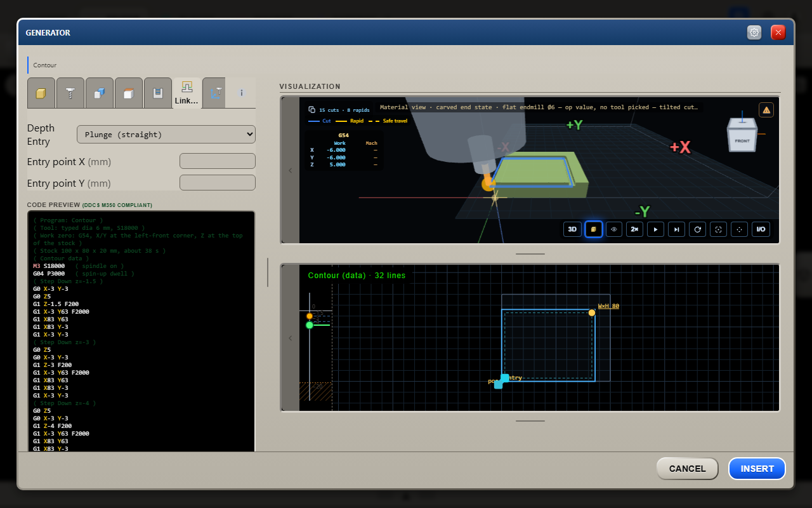Step forward in the simulation
This screenshot has height=508, width=812.
click(677, 229)
